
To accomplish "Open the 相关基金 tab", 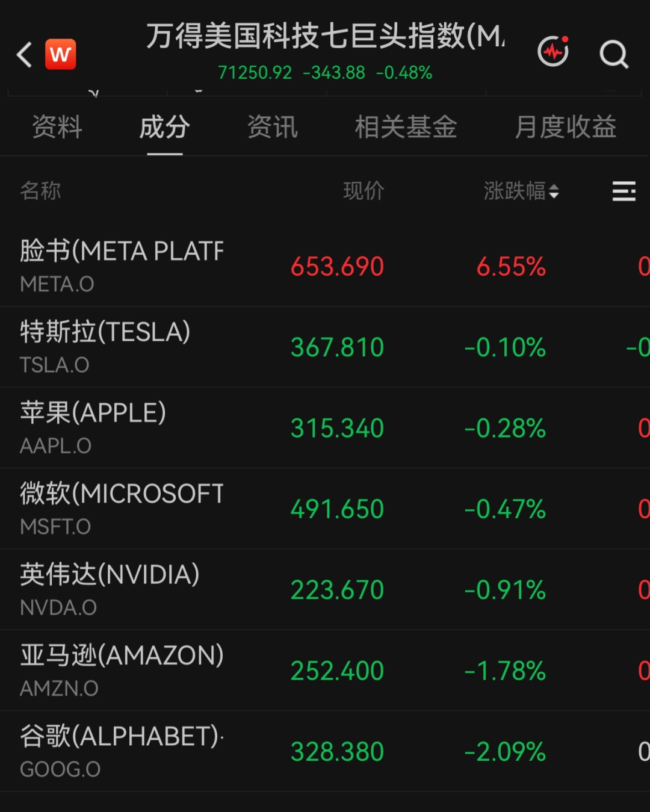I will [406, 127].
